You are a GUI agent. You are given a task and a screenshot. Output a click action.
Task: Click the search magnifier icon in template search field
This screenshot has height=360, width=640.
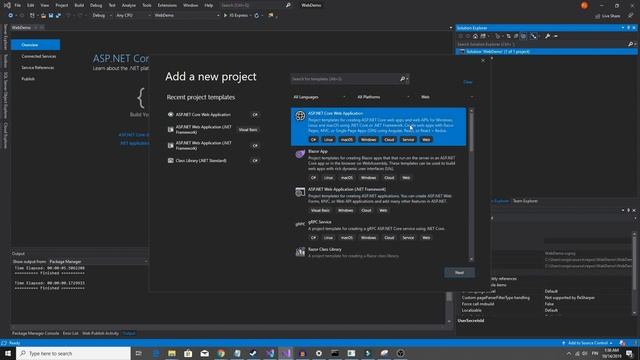[402, 79]
